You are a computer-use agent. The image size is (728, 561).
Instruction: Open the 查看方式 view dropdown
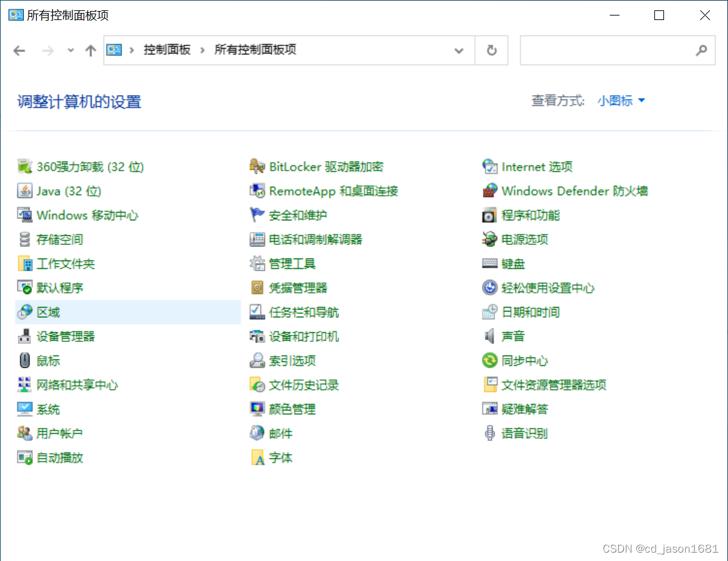(619, 100)
